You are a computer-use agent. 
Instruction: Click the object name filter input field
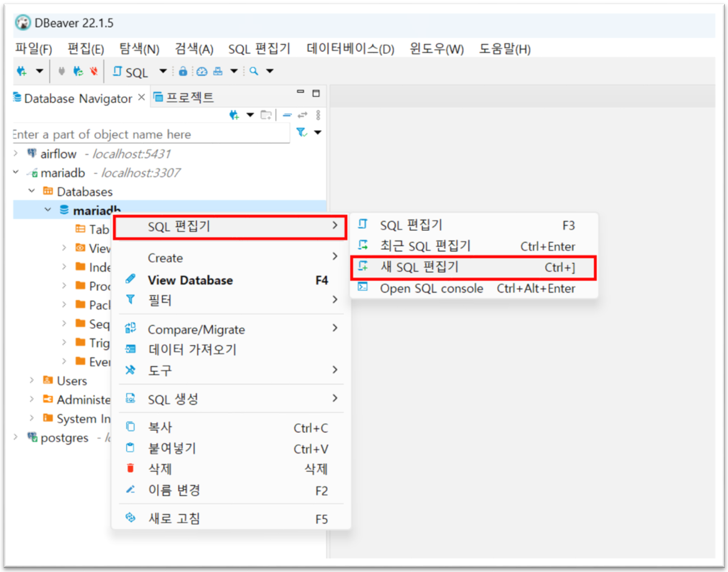[151, 134]
